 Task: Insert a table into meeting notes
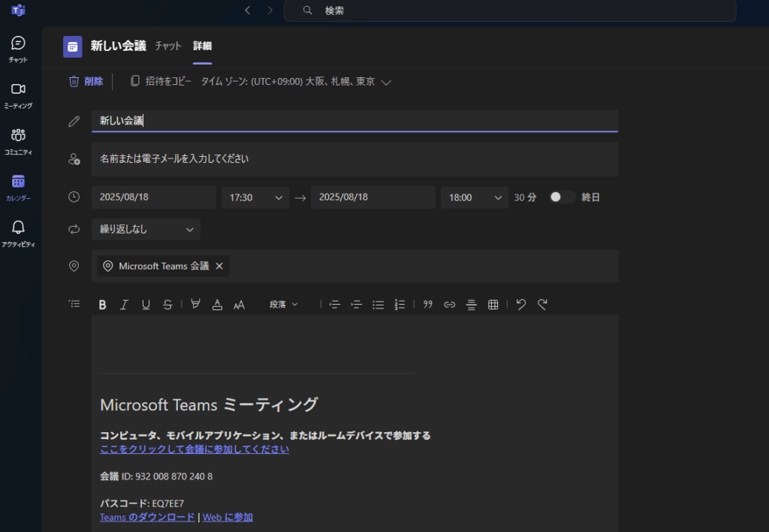point(493,305)
